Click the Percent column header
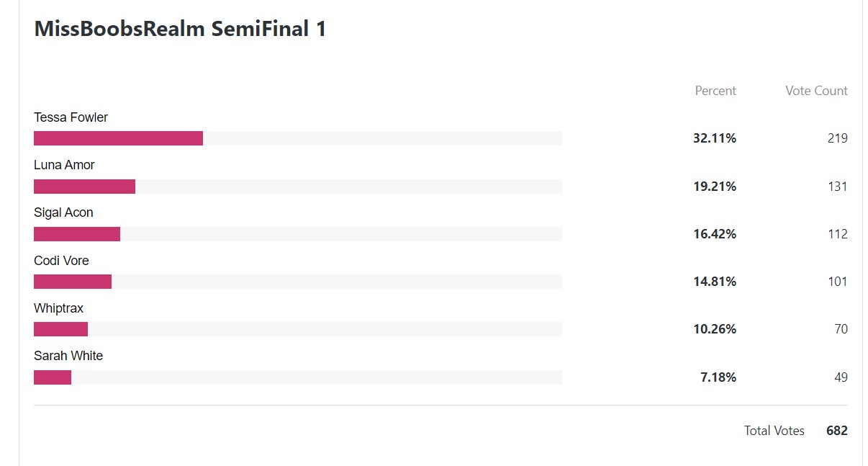The height and width of the screenshot is (466, 868). [x=715, y=91]
